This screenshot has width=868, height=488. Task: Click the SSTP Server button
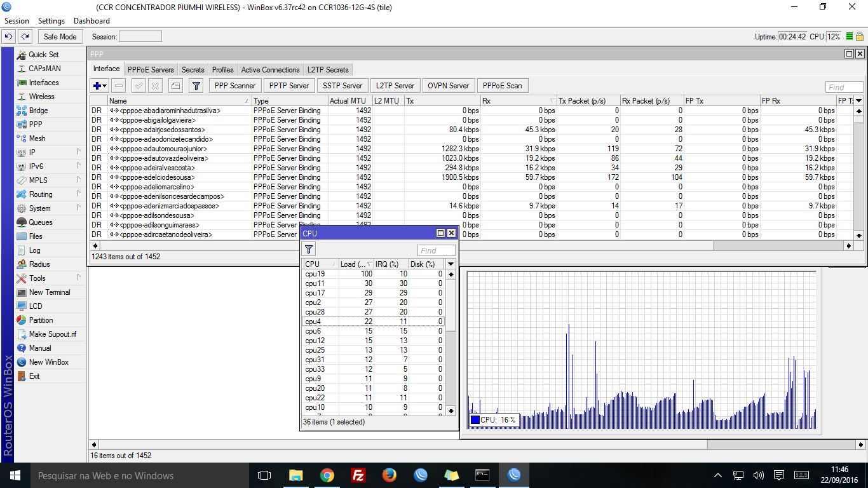pyautogui.click(x=342, y=86)
